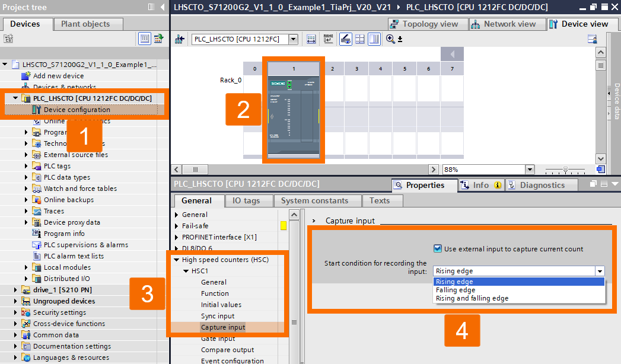Click the go to network view icon
The height and width of the screenshot is (364, 621).
click(179, 39)
